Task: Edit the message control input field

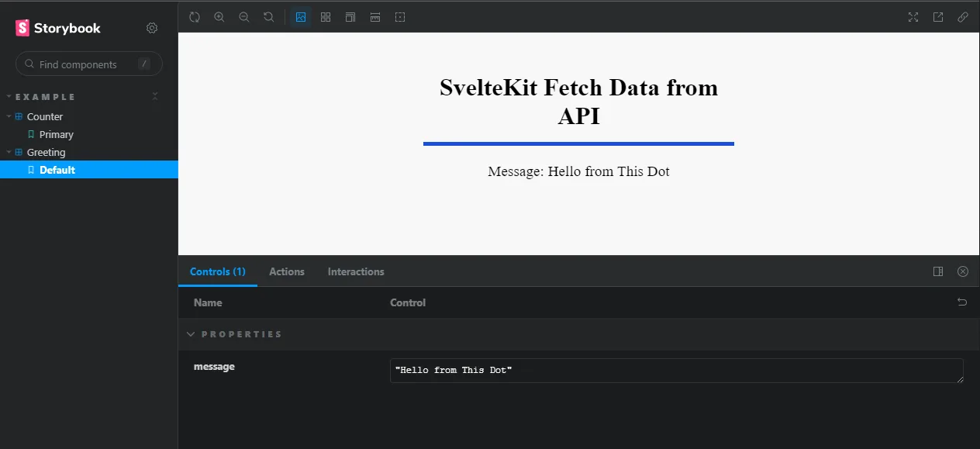Action: 676,370
